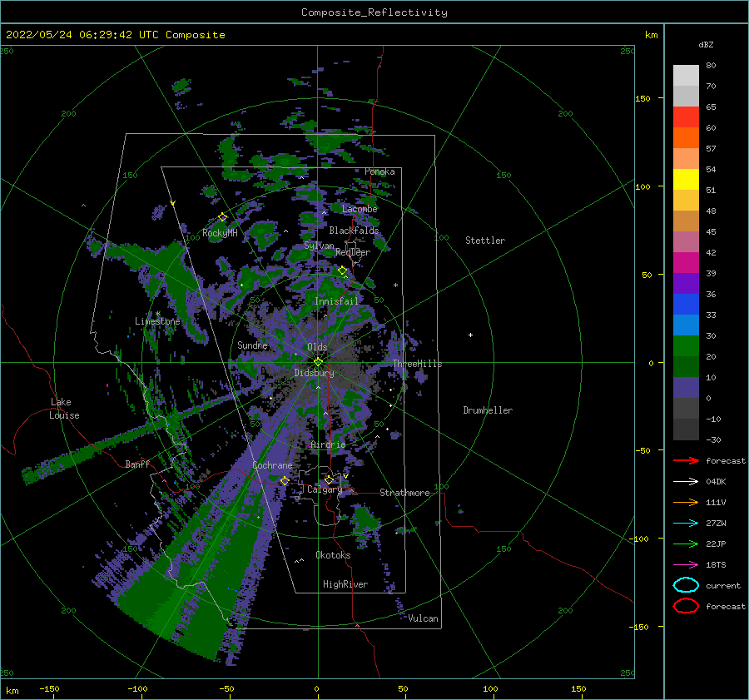Click the green 22JP arrow icon
This screenshot has height=700, width=749.
[686, 544]
